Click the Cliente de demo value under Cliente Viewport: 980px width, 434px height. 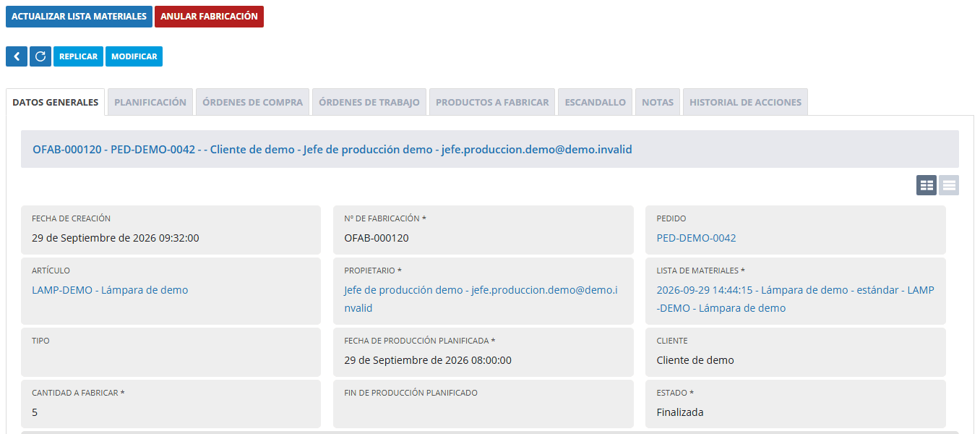[695, 360]
